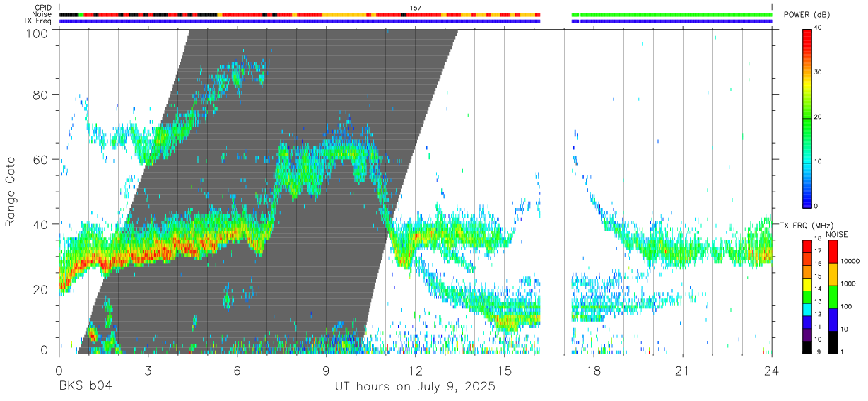The height and width of the screenshot is (401, 868).
Task: Click the POWER (dB) color bar
Action: pos(807,117)
